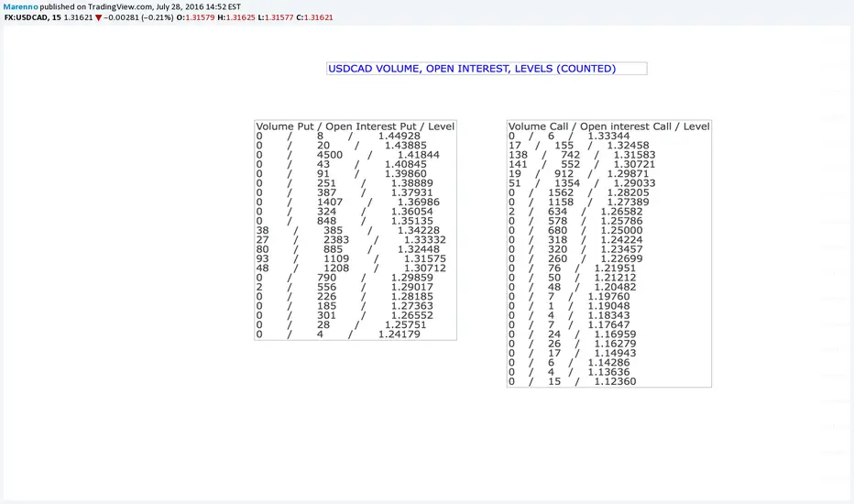Select call level 1.33344
The image size is (854, 504).
point(609,137)
